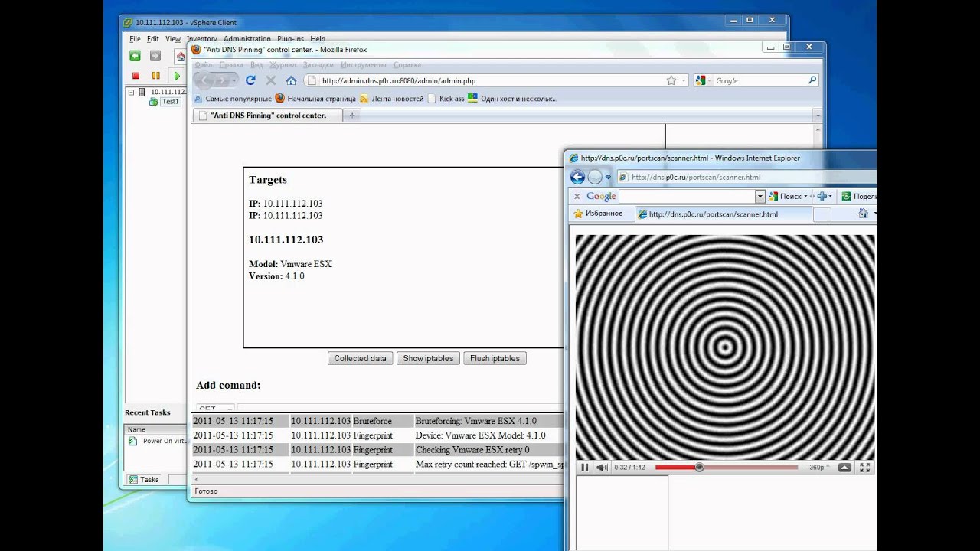
Task: Click Internet Explorer forward button
Action: click(x=595, y=177)
